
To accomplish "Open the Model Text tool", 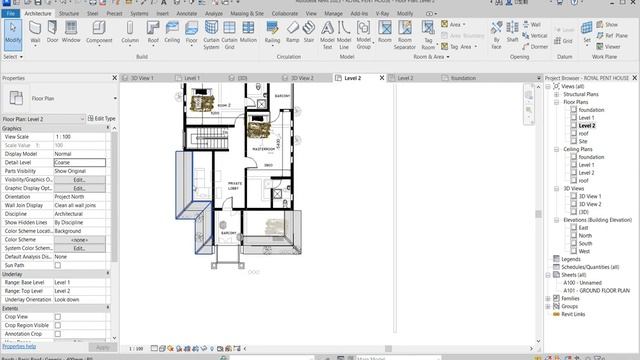I will click(327, 35).
